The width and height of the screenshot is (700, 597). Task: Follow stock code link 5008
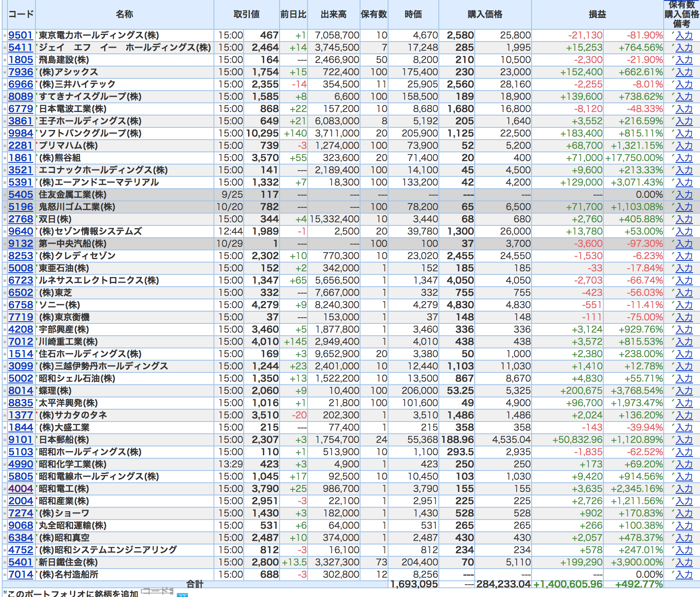(x=21, y=268)
